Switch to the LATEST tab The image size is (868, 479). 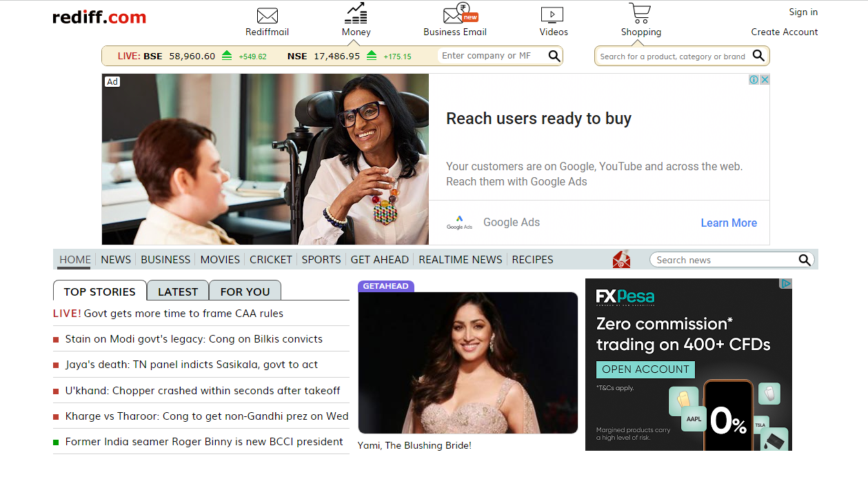point(178,291)
